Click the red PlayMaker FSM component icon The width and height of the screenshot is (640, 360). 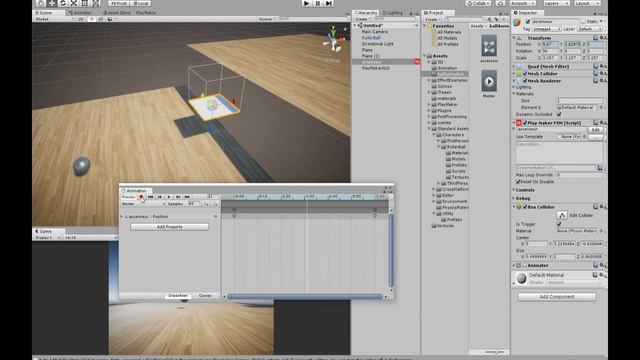518,122
